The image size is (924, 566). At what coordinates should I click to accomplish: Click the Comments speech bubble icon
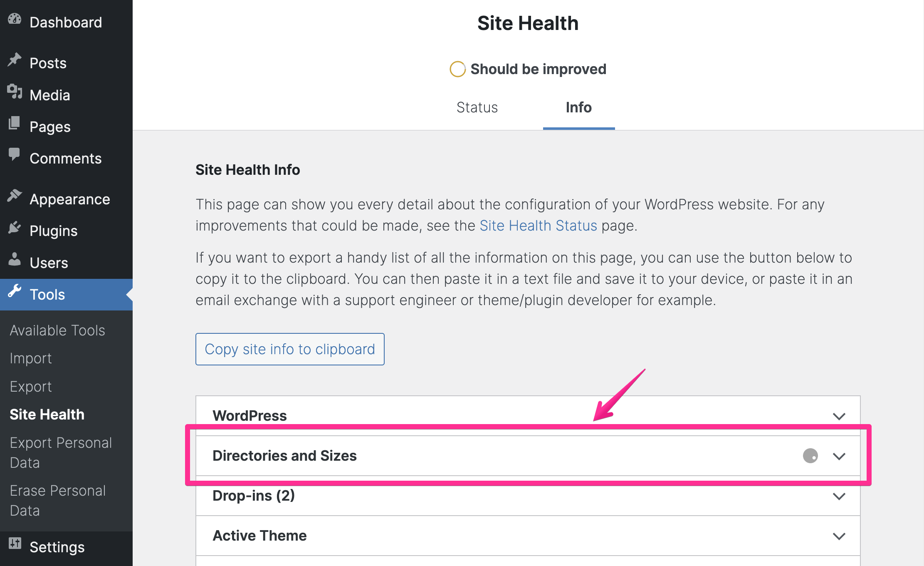[x=15, y=155]
